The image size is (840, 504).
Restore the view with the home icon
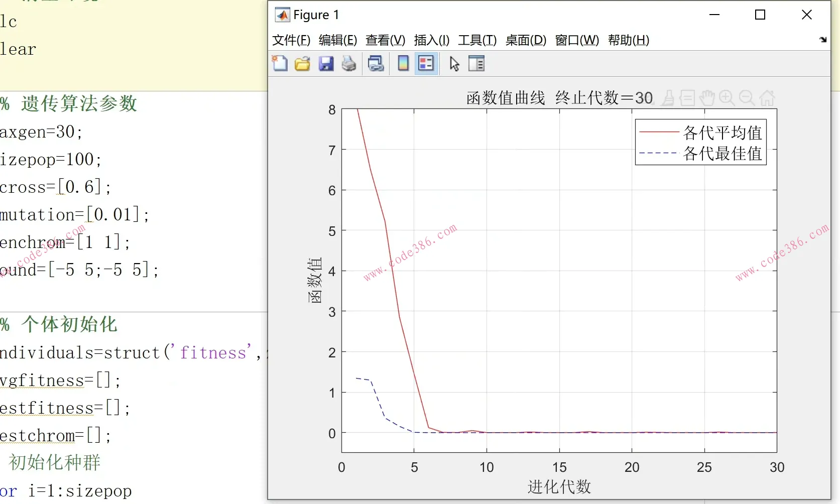point(767,97)
